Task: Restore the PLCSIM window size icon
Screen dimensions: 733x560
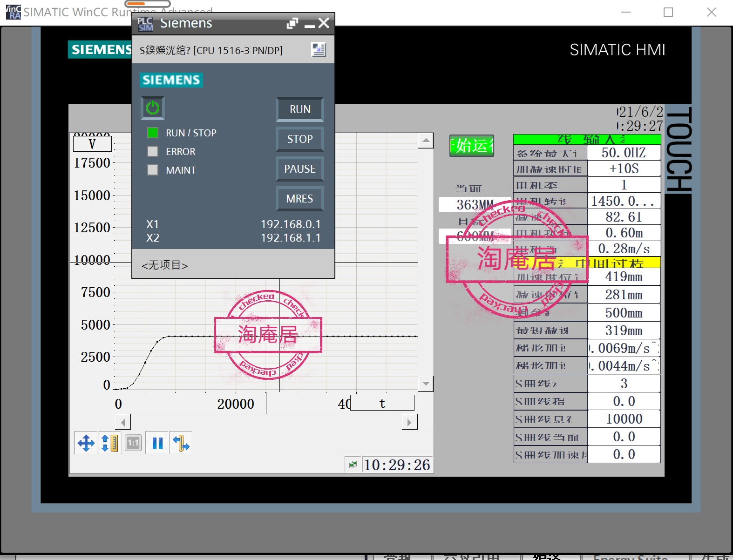Action: pyautogui.click(x=292, y=23)
